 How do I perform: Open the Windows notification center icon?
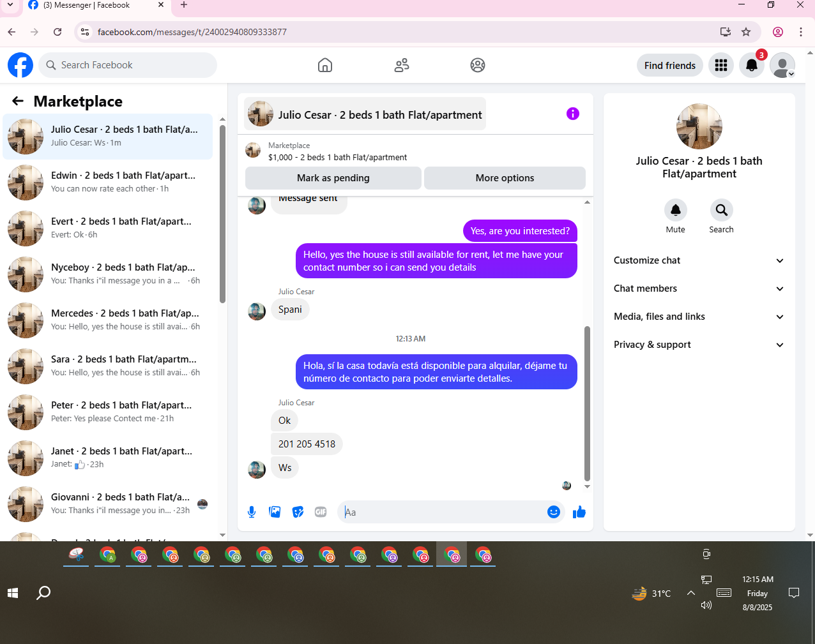(794, 593)
